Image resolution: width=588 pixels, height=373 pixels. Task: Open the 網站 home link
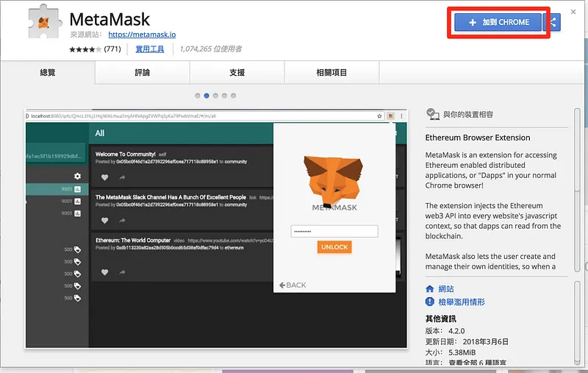click(446, 289)
